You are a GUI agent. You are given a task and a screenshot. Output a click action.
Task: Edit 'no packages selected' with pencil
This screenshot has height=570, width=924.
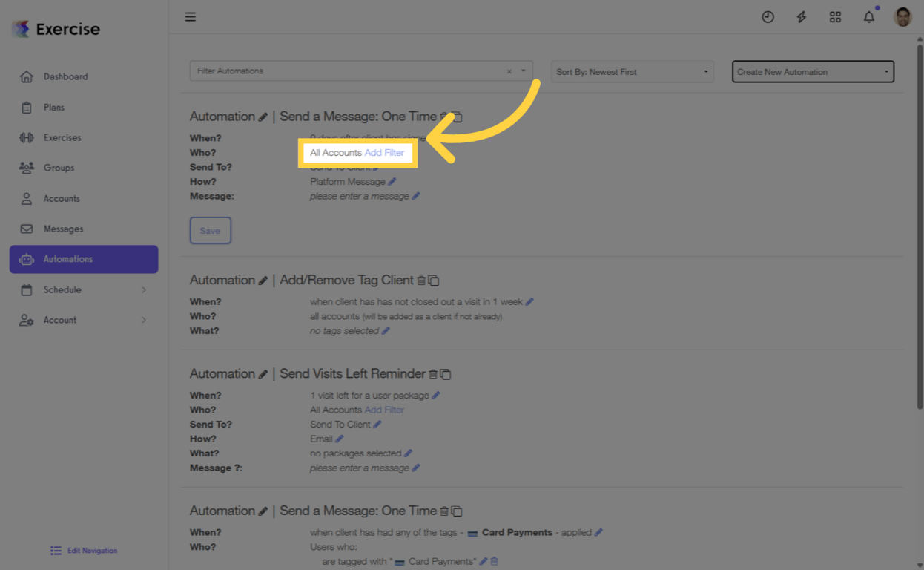[x=408, y=453]
